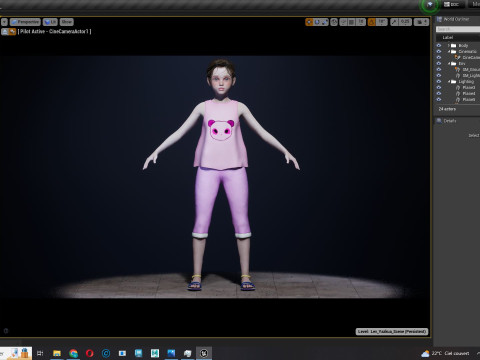Collapse the Cinematic folder arrow
The image size is (480, 360).
[449, 51]
